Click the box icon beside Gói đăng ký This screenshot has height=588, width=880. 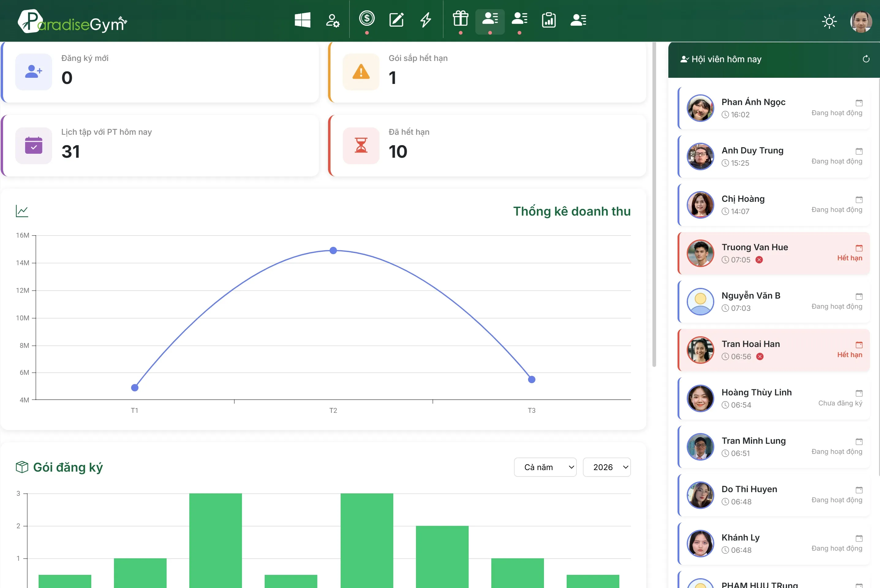(22, 467)
